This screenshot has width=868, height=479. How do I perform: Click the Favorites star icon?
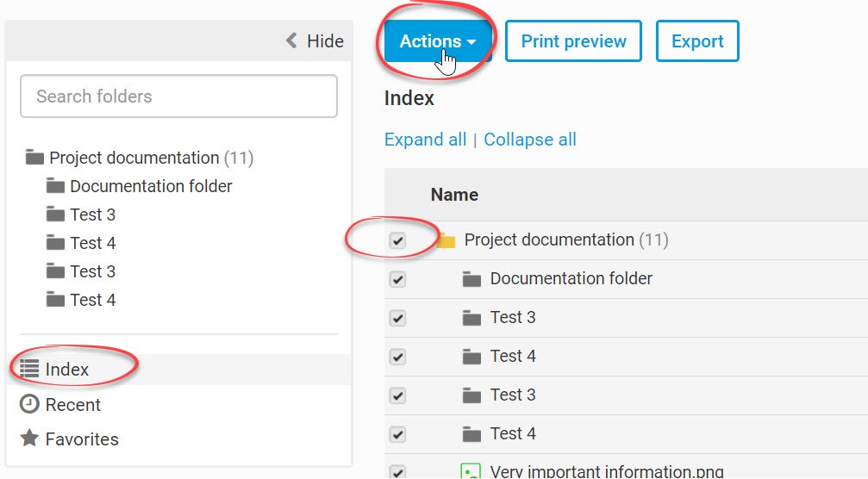tap(29, 439)
